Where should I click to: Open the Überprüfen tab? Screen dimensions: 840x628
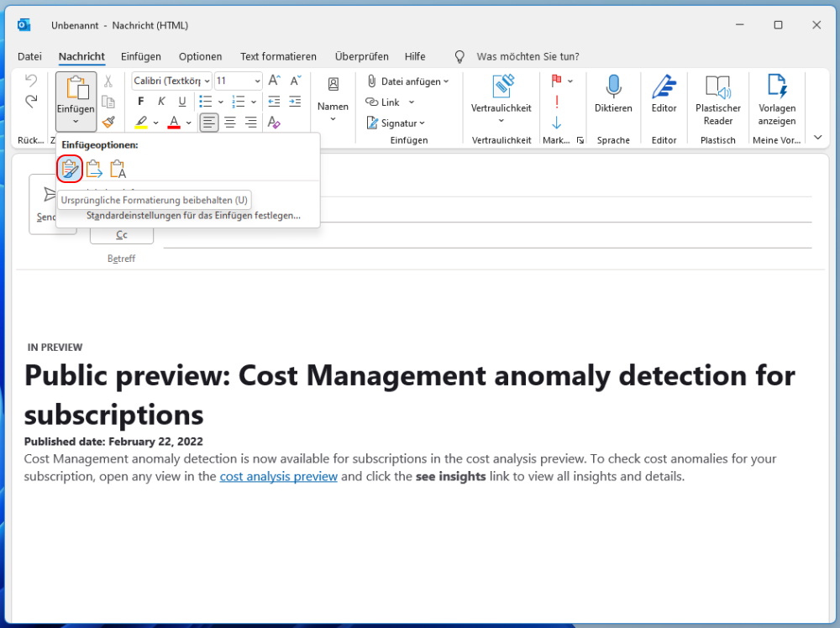coord(361,56)
